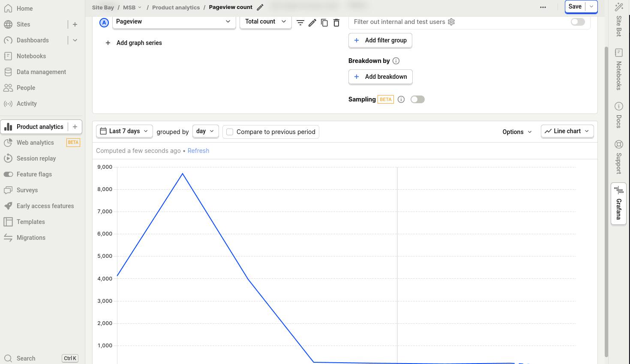Edit the Pageview count insight name
The width and height of the screenshot is (630, 364).
[x=260, y=7]
